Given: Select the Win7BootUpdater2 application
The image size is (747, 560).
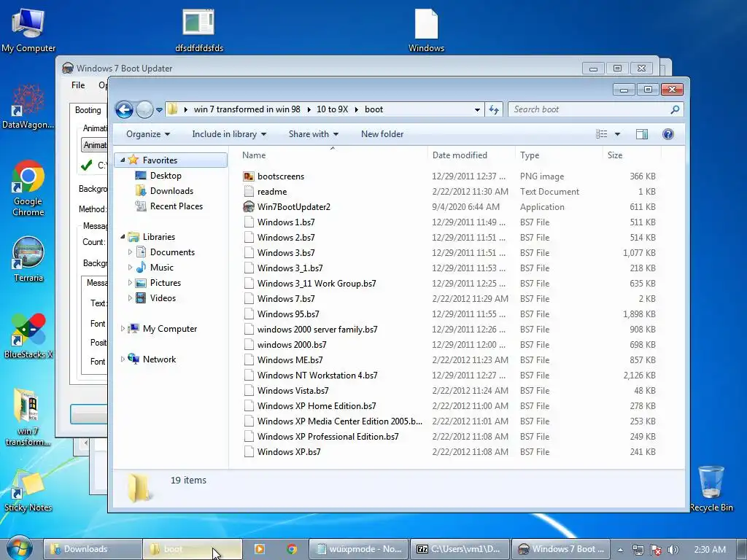Looking at the screenshot, I should pyautogui.click(x=293, y=206).
